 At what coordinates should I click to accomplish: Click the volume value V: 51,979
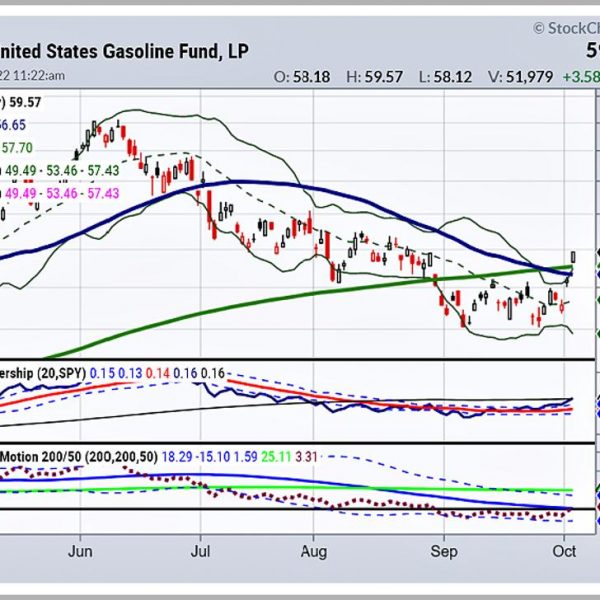click(x=520, y=77)
